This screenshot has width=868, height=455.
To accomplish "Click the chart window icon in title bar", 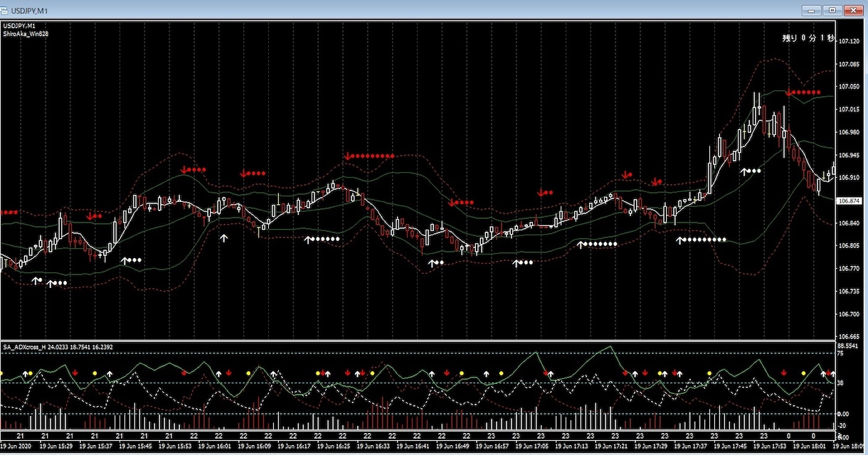I will (x=5, y=10).
